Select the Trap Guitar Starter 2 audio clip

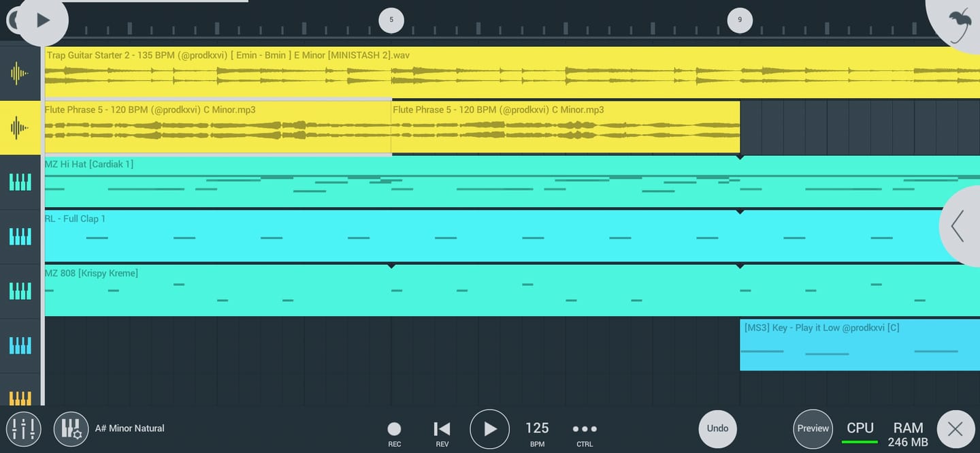(512, 72)
